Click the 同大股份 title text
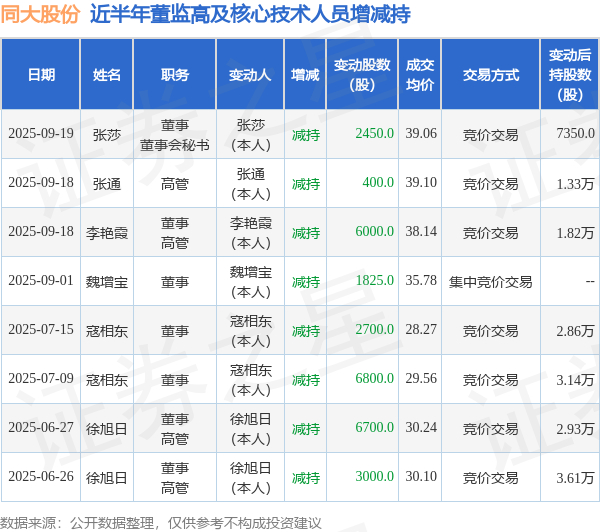 pos(40,15)
